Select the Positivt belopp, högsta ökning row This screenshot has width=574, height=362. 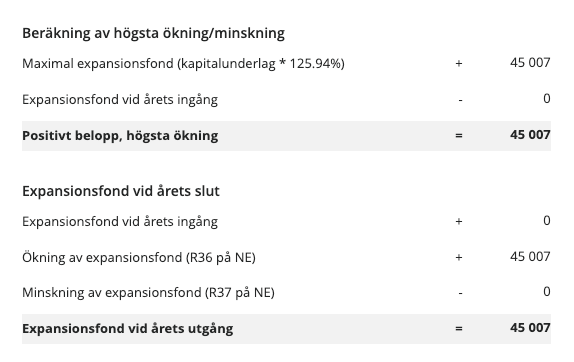click(x=286, y=135)
